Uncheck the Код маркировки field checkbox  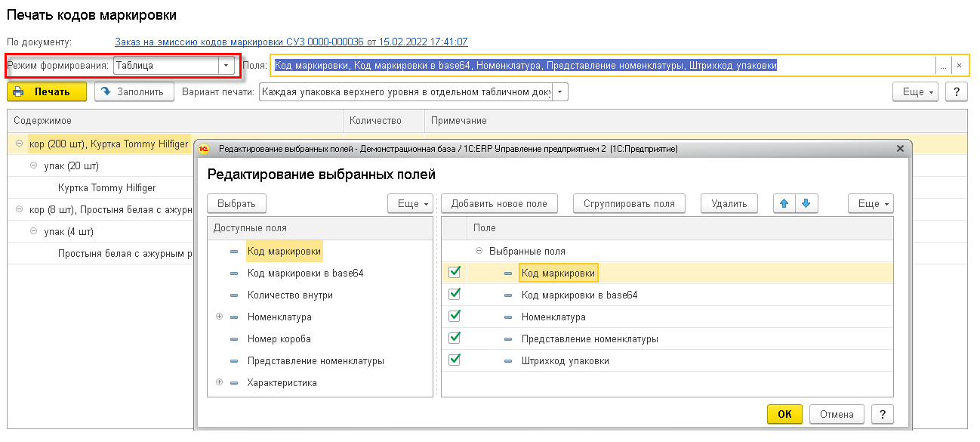coord(455,273)
